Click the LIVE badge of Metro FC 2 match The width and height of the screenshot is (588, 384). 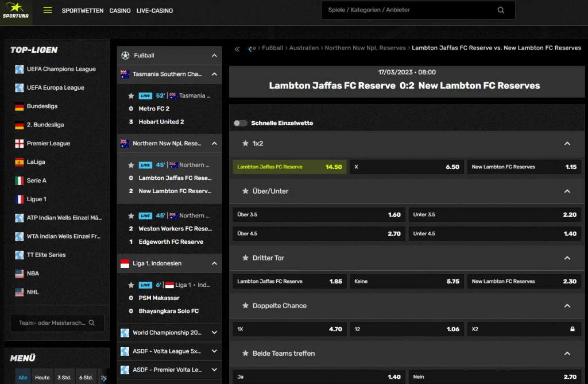point(145,96)
